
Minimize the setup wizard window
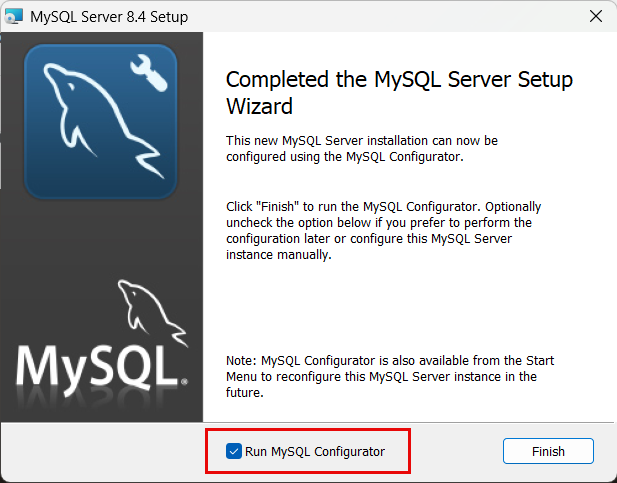point(550,16)
